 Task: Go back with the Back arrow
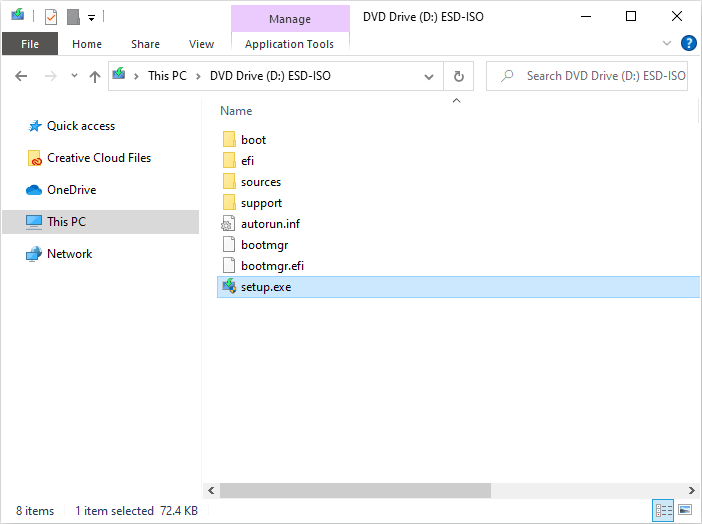pos(21,76)
